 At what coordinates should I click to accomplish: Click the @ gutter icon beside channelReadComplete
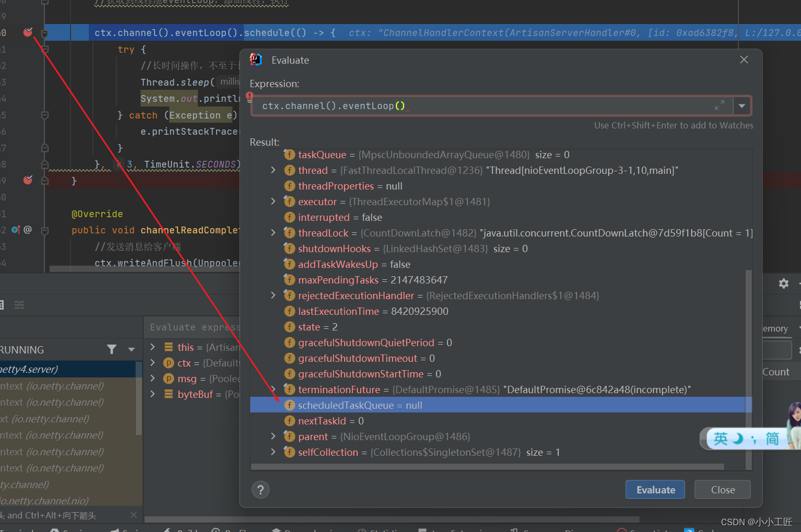tap(28, 230)
